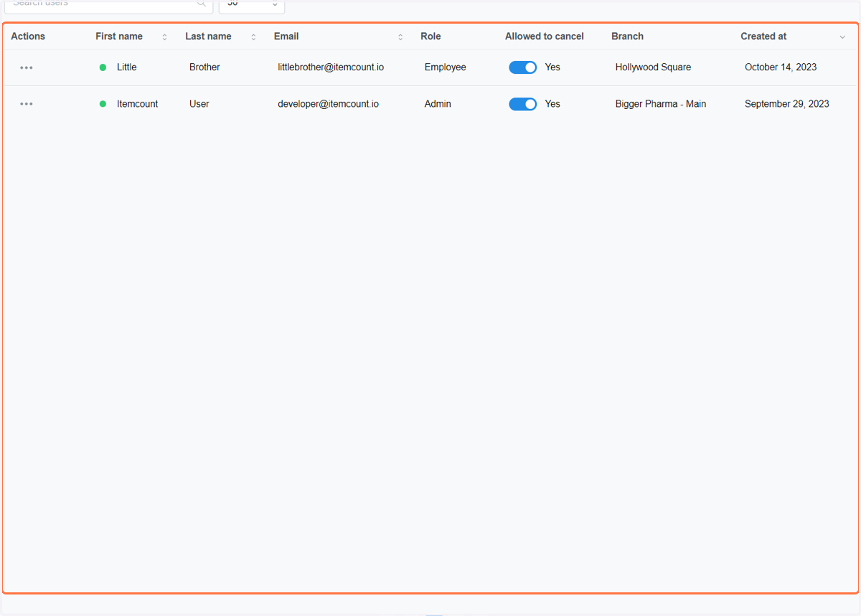This screenshot has height=616, width=861.
Task: Click green status dot next to Itemcount
Action: tap(103, 104)
